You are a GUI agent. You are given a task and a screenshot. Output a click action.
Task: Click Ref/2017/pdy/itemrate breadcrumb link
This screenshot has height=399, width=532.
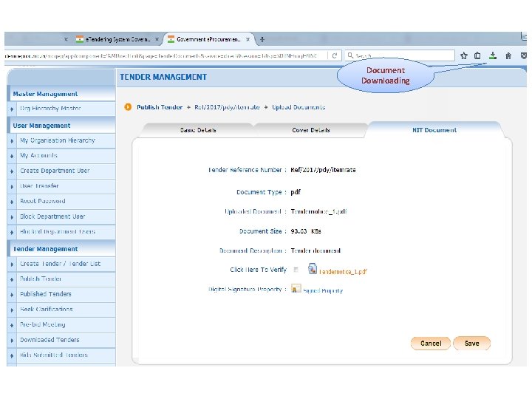pyautogui.click(x=227, y=107)
